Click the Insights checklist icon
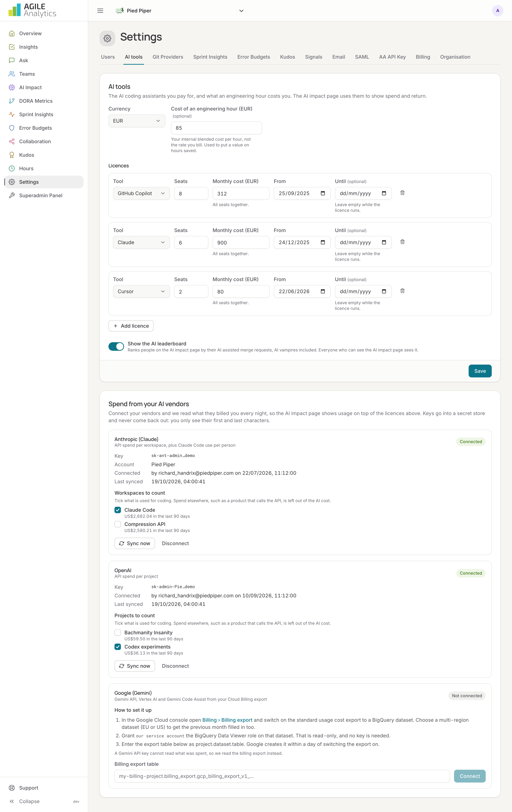This screenshot has height=812, width=512. [x=12, y=47]
